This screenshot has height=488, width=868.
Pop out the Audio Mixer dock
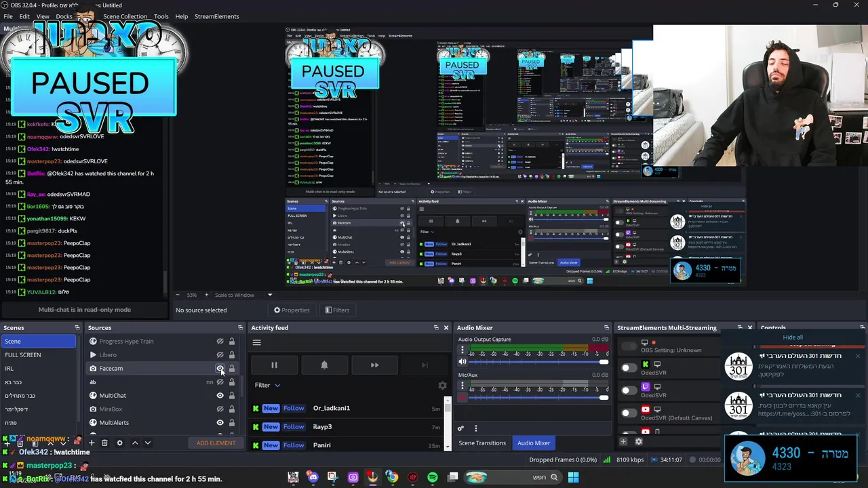click(x=606, y=327)
